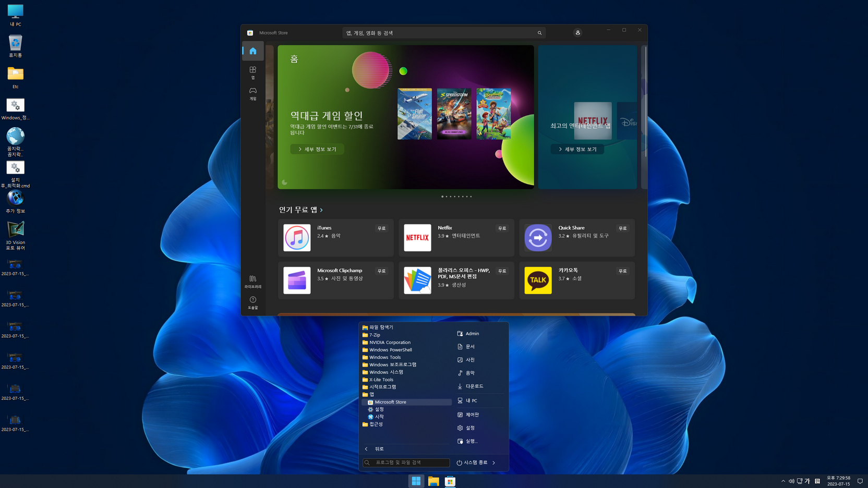Expand Windows 시스템 folder
Image resolution: width=868 pixels, height=488 pixels.
tap(386, 372)
